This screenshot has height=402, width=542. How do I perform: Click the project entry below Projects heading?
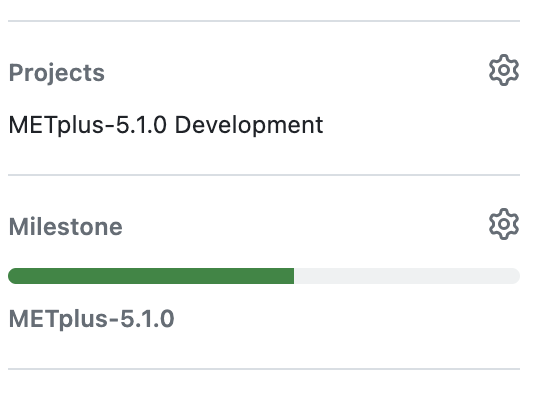[x=166, y=125]
